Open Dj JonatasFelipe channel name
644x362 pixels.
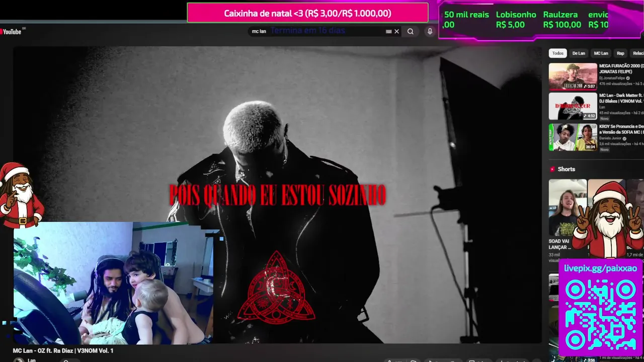pos(612,78)
